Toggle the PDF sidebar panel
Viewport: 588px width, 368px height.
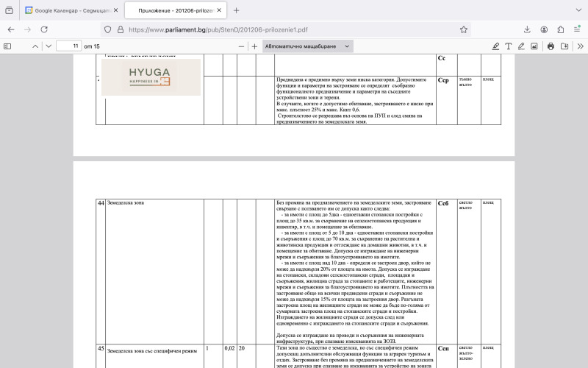(7, 46)
